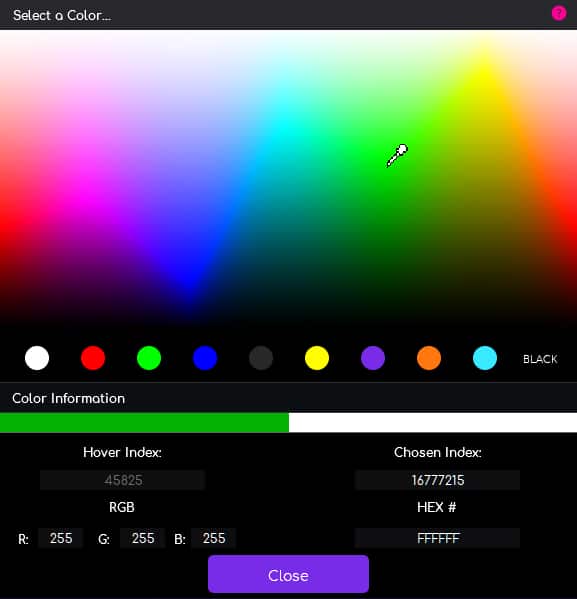Select the red preset color circle

93,358
